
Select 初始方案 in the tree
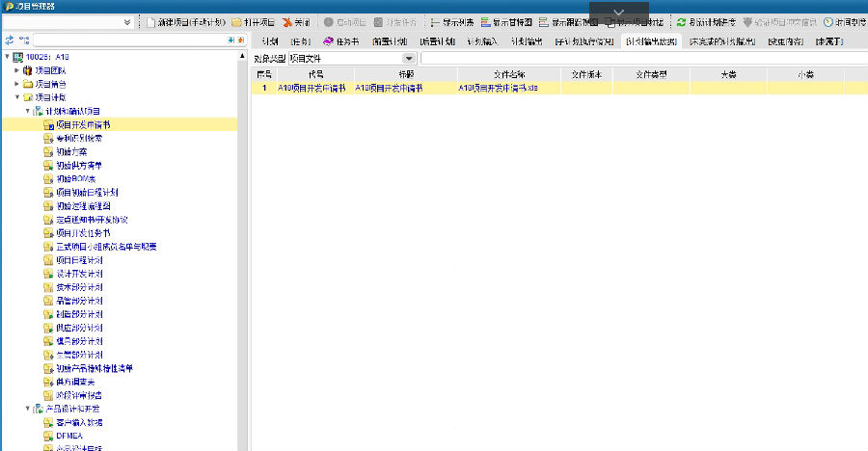click(x=71, y=151)
